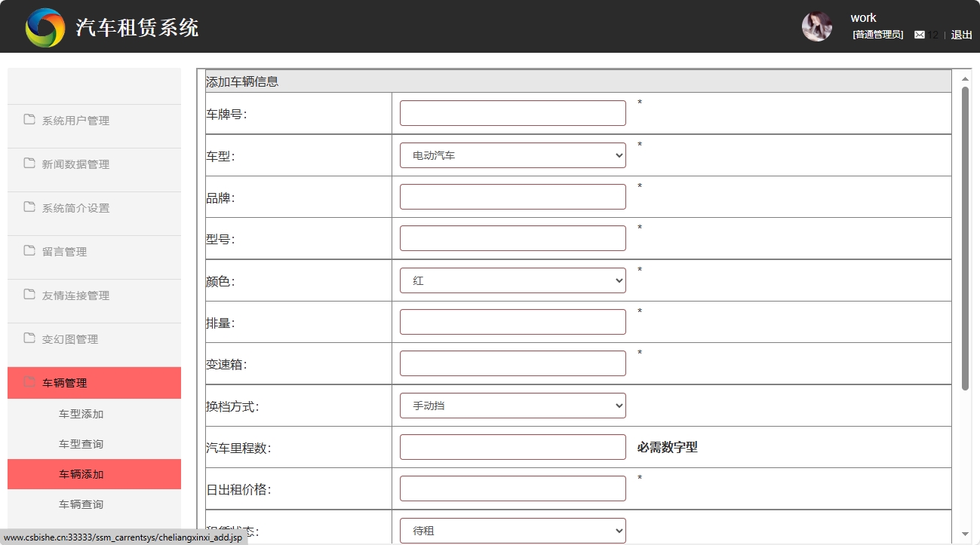The width and height of the screenshot is (980, 545).
Task: Open the 车辆查询 menu entry
Action: (81, 504)
